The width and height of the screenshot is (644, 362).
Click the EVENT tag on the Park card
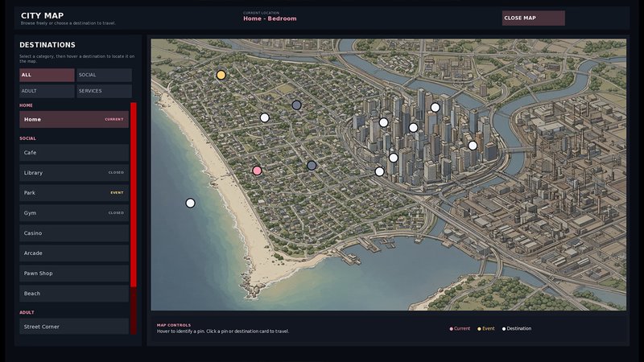(x=117, y=192)
